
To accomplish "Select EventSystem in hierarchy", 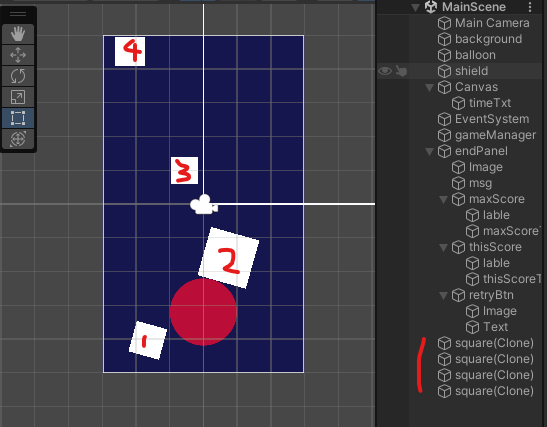I will point(492,119).
